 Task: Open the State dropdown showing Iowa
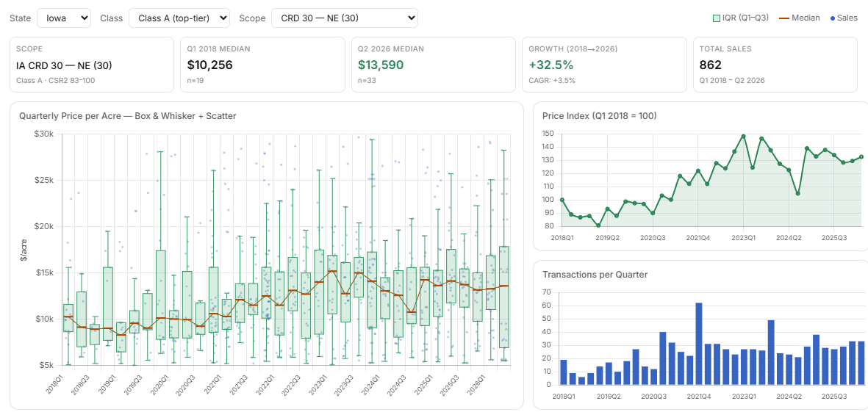click(64, 18)
